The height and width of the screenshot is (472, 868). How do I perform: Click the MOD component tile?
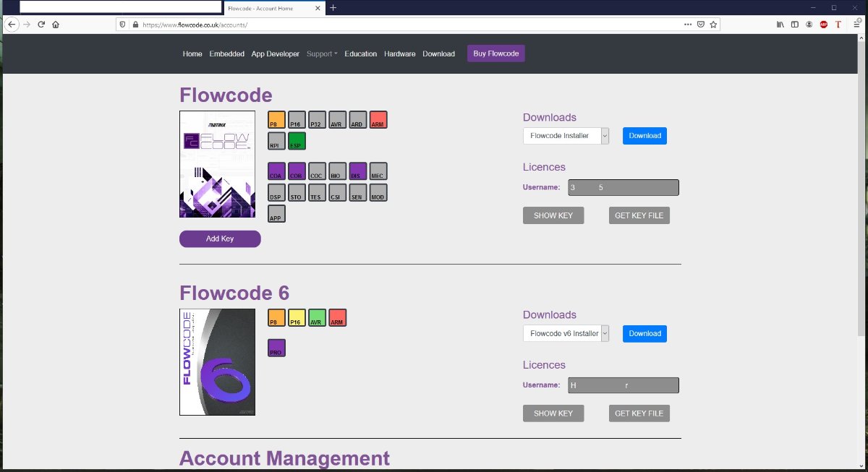click(x=378, y=192)
